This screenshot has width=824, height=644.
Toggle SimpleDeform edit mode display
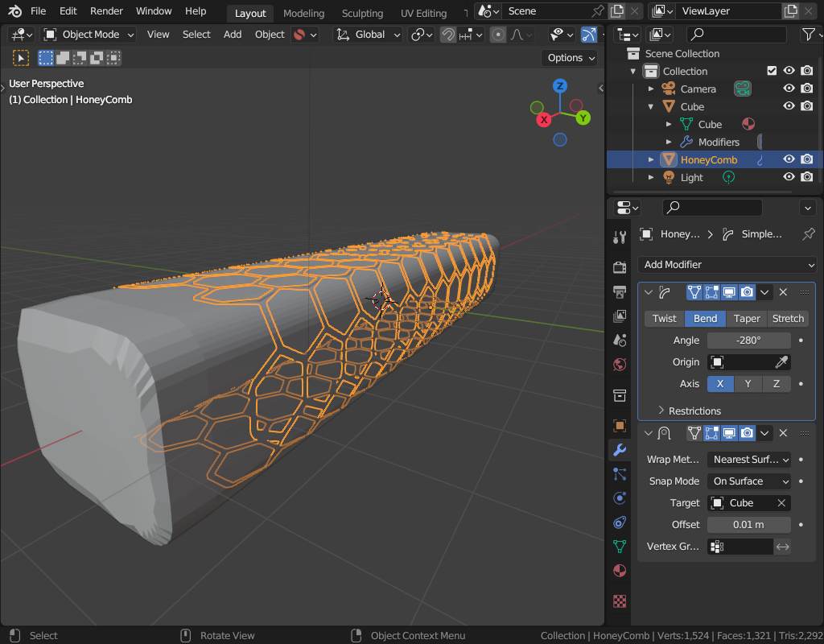point(711,292)
